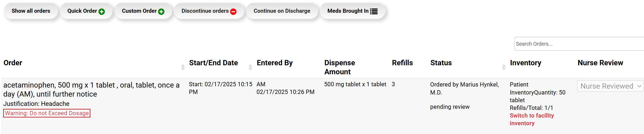Click the Order column header
This screenshot has width=644, height=134.
(13, 63)
